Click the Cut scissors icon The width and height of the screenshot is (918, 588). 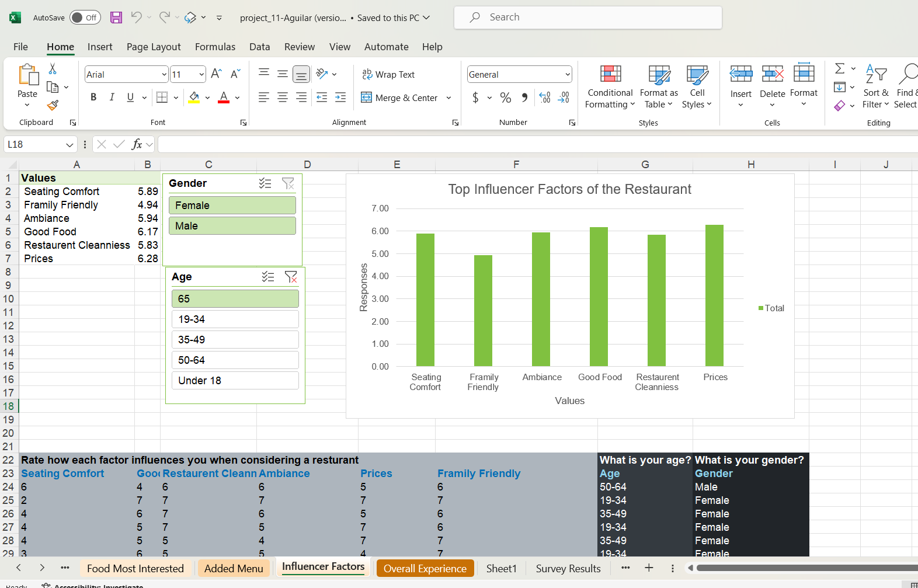pyautogui.click(x=53, y=69)
